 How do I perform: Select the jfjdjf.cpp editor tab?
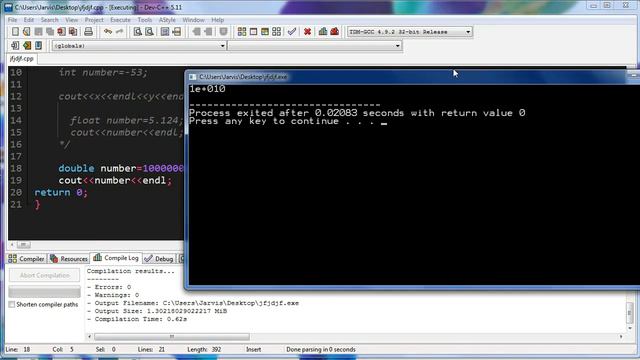click(22, 59)
